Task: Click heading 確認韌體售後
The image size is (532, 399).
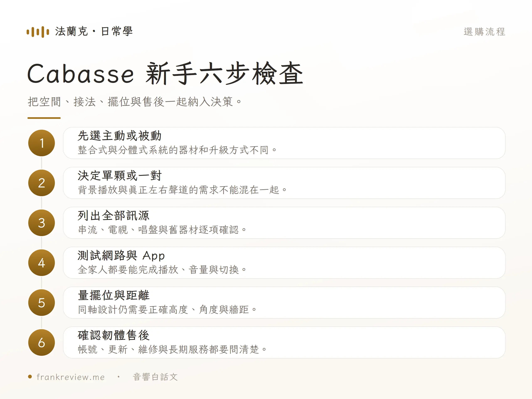Action: [x=113, y=335]
